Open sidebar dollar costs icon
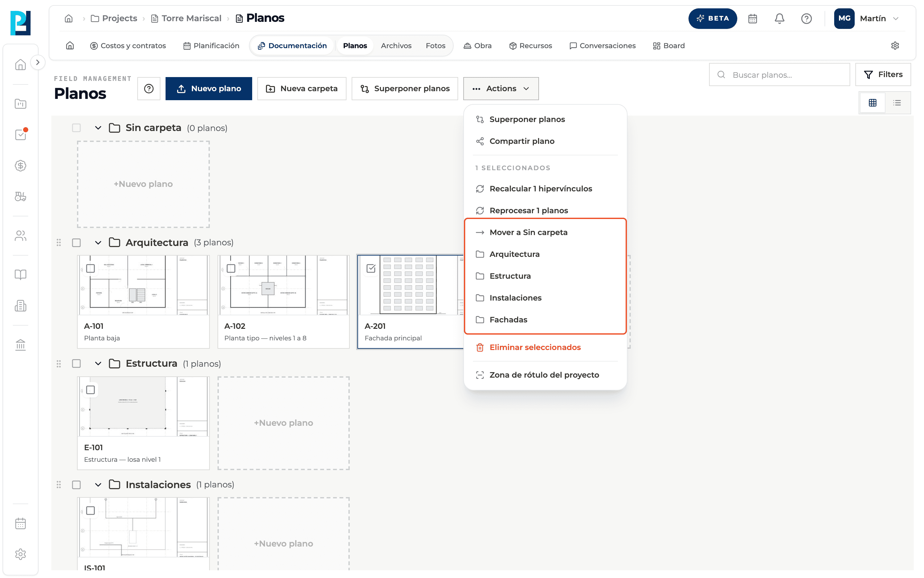Viewport: 924px width, 578px height. (x=21, y=165)
